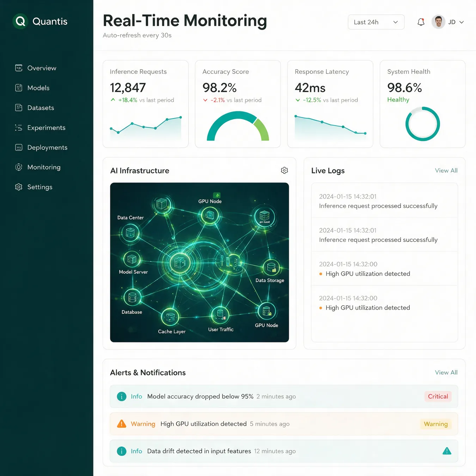The width and height of the screenshot is (476, 476).
Task: Click the '12 minutes ago' timestamp
Action: 275,451
